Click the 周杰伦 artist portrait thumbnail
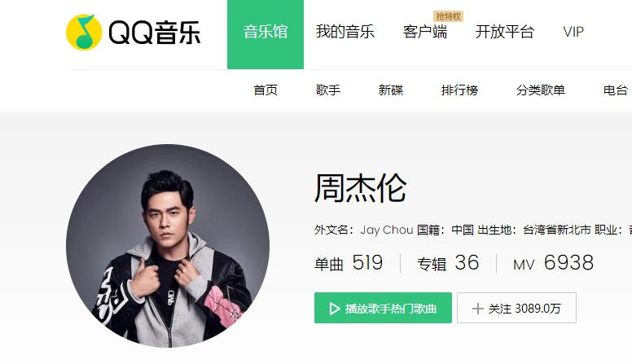 [168, 245]
